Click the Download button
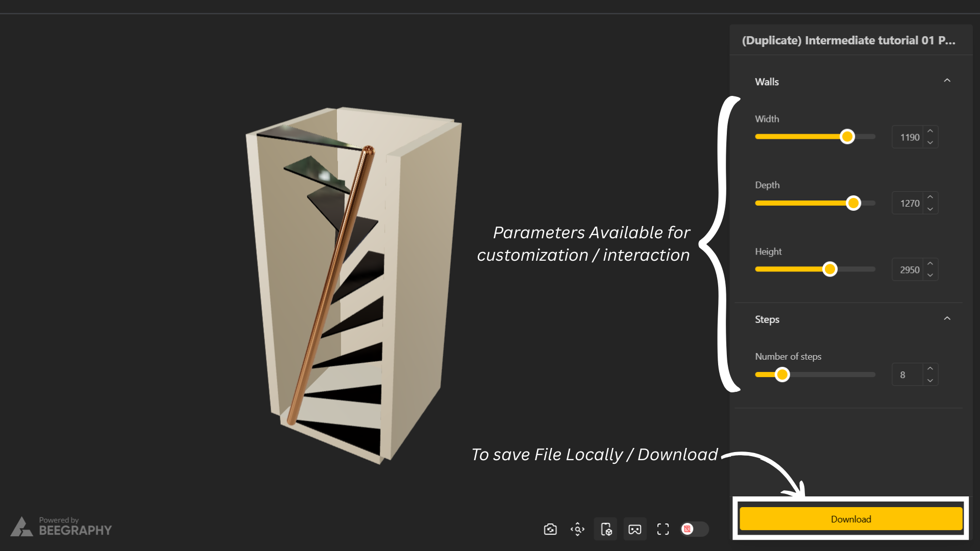 pyautogui.click(x=851, y=519)
